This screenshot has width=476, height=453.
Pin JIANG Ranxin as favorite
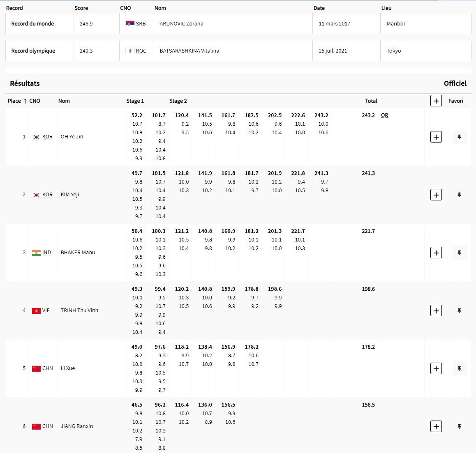click(x=459, y=426)
